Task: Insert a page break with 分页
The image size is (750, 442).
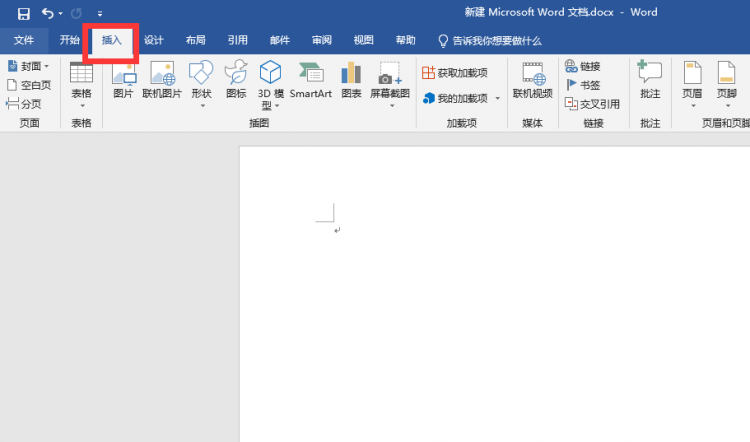Action: point(24,104)
